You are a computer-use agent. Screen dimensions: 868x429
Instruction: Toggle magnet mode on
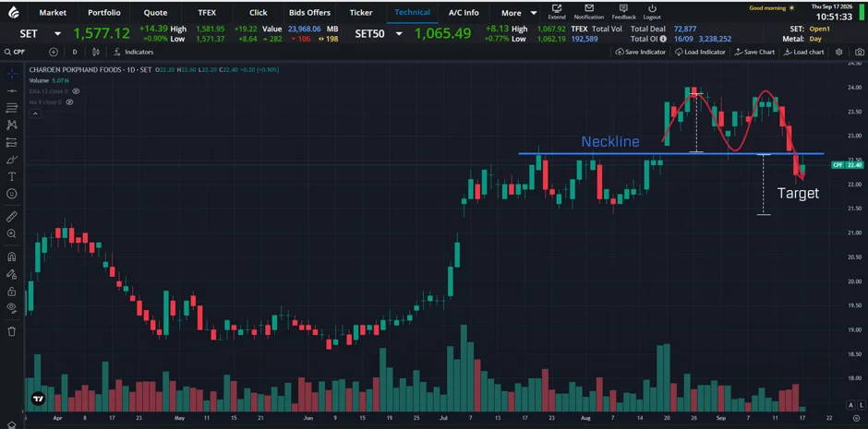12,256
